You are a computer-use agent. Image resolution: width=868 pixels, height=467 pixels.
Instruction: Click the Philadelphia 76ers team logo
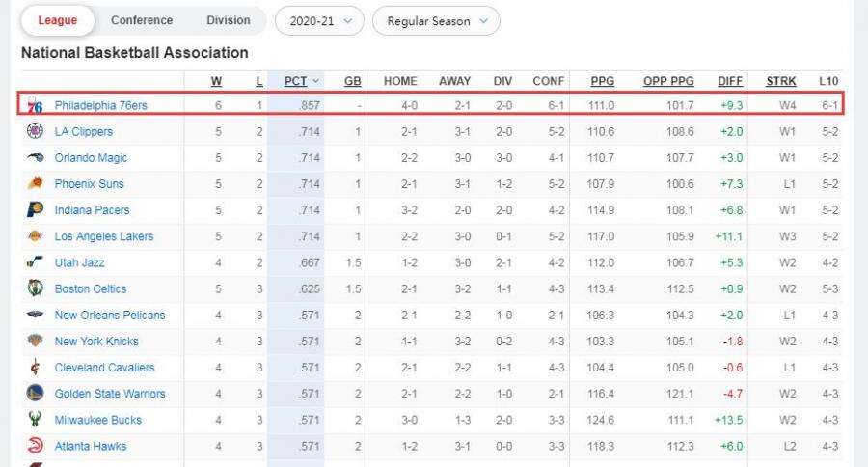(35, 105)
